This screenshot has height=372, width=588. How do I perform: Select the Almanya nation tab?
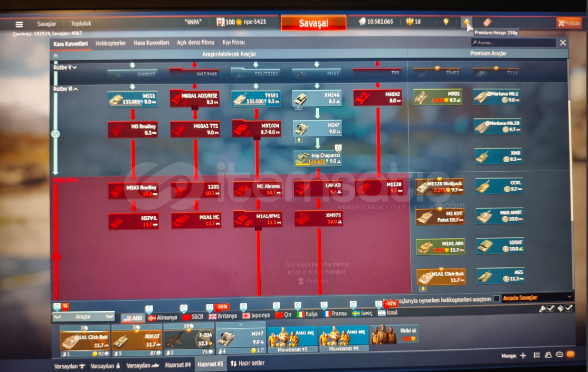163,318
